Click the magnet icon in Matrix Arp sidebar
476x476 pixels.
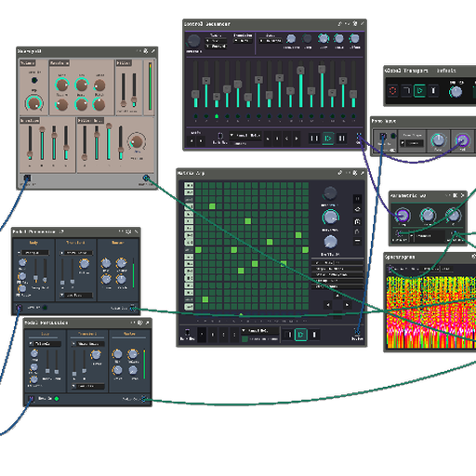click(x=357, y=221)
